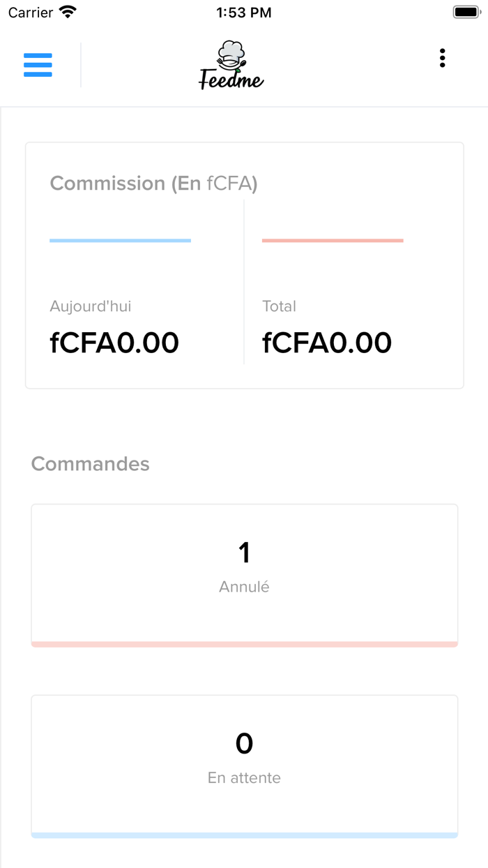Click the blue bar above Aujourd'hui

tap(120, 241)
